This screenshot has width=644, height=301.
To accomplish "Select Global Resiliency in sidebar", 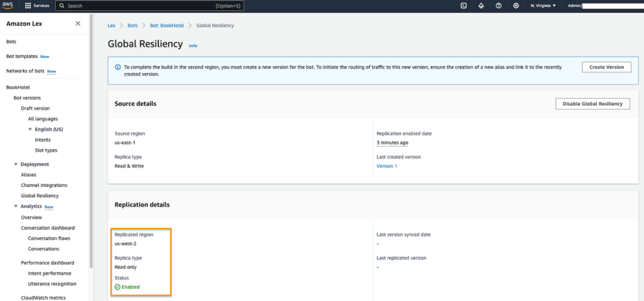I will [40, 196].
